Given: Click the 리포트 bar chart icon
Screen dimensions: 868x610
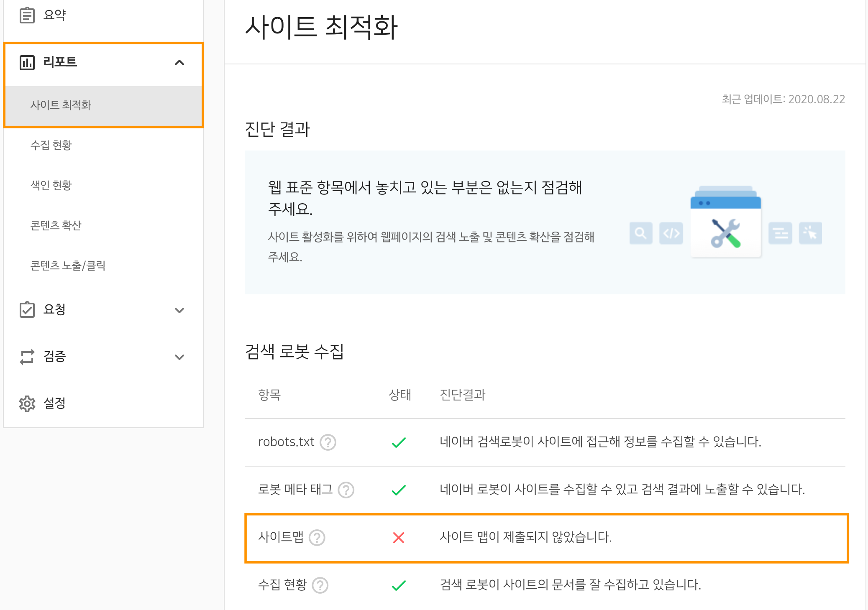Looking at the screenshot, I should point(27,62).
